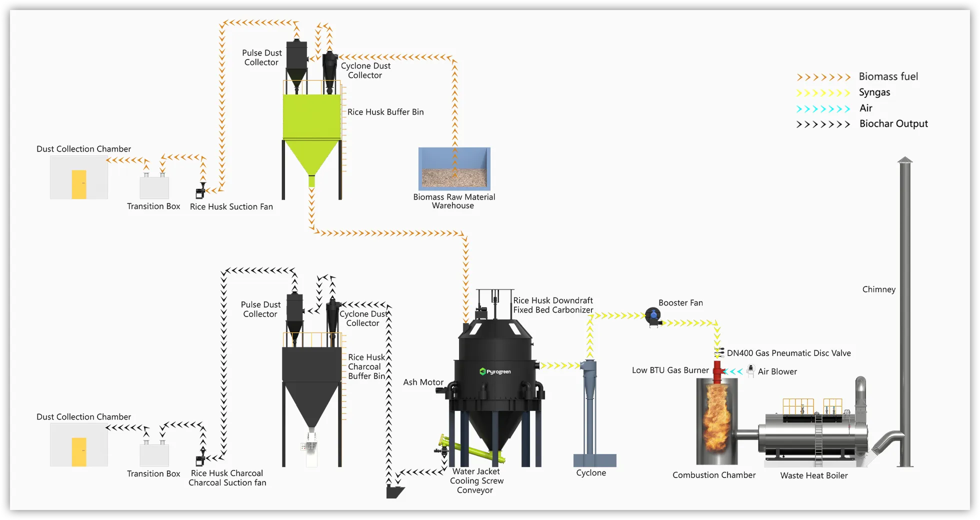Image resolution: width=980 pixels, height=520 pixels.
Task: Click the cyan Air legend arrows
Action: 823,109
